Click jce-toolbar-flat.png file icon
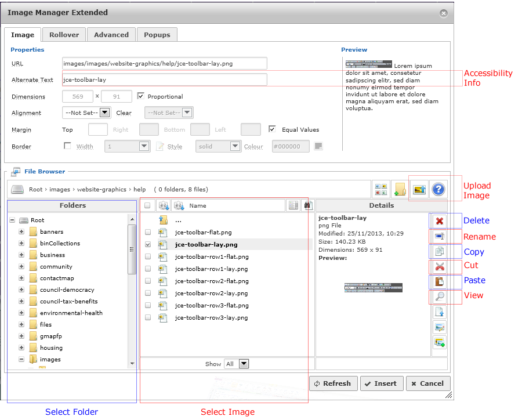Image resolution: width=522 pixels, height=420 pixels. coord(162,232)
